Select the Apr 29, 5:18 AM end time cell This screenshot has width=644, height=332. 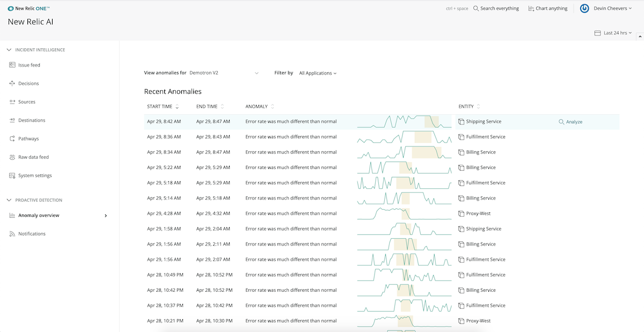[x=213, y=198]
